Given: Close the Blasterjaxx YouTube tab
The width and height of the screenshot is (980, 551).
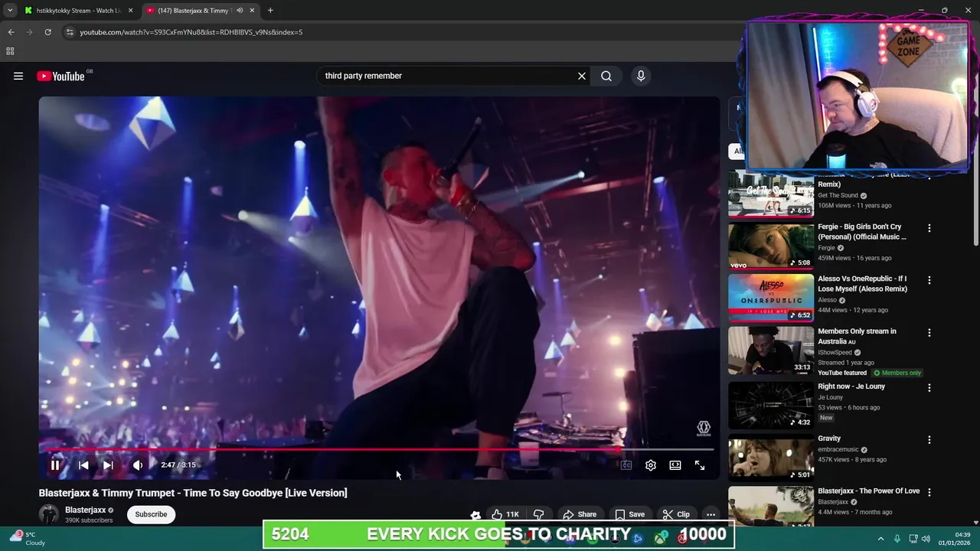Looking at the screenshot, I should tap(252, 11).
